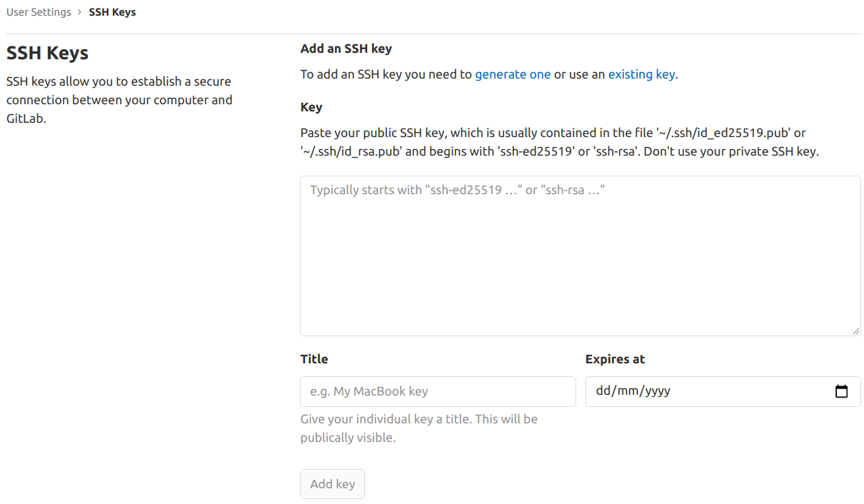Click the SSH Keys page title
This screenshot has height=504, width=864.
[47, 53]
